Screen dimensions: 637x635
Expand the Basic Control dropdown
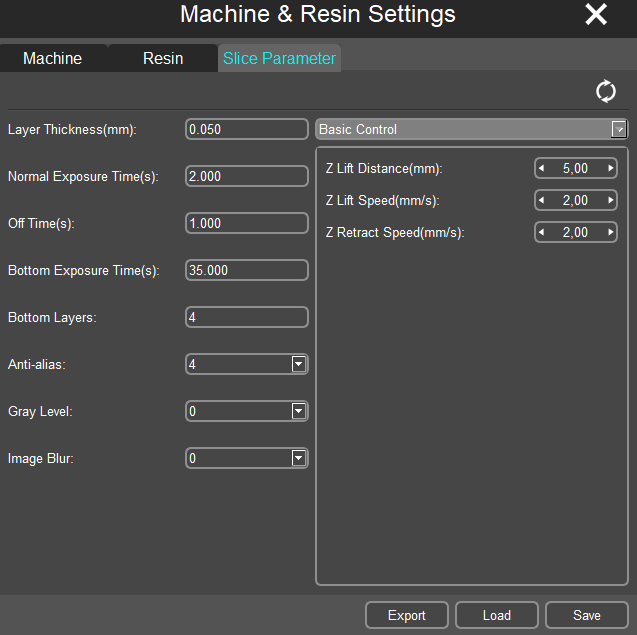[x=619, y=129]
